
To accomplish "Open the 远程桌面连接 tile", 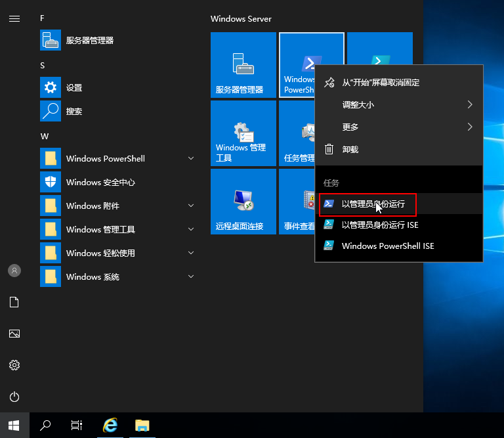I will (x=243, y=202).
